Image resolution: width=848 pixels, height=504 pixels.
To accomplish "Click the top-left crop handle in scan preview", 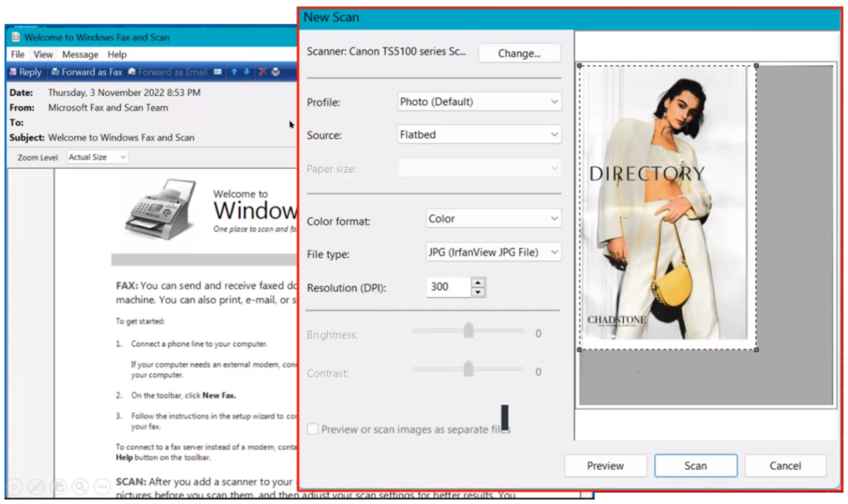I will (580, 65).
